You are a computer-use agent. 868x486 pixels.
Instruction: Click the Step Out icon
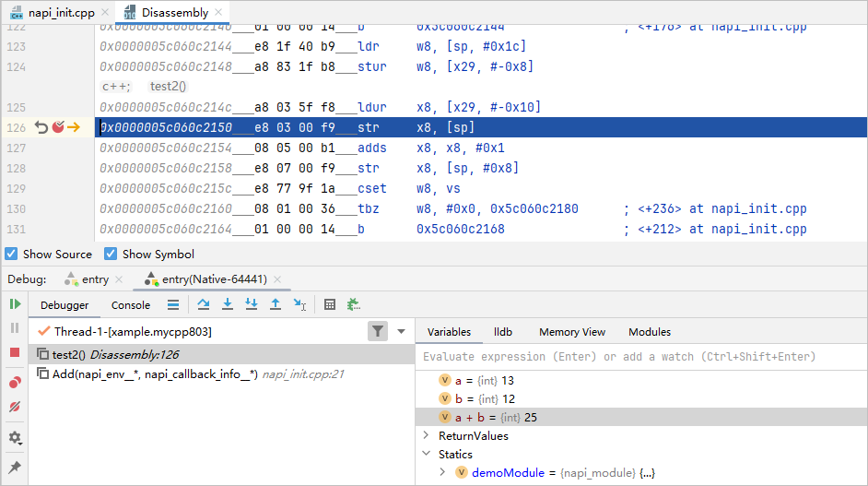point(275,304)
